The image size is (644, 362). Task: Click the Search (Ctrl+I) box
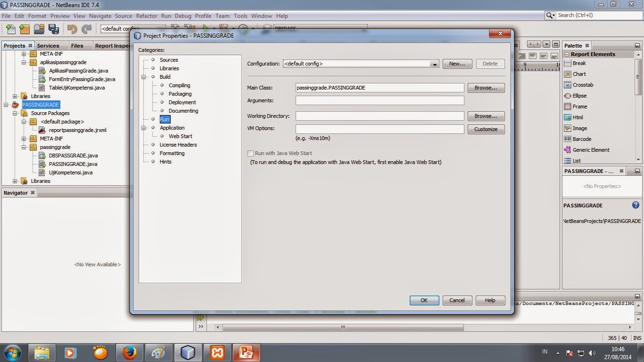(593, 16)
